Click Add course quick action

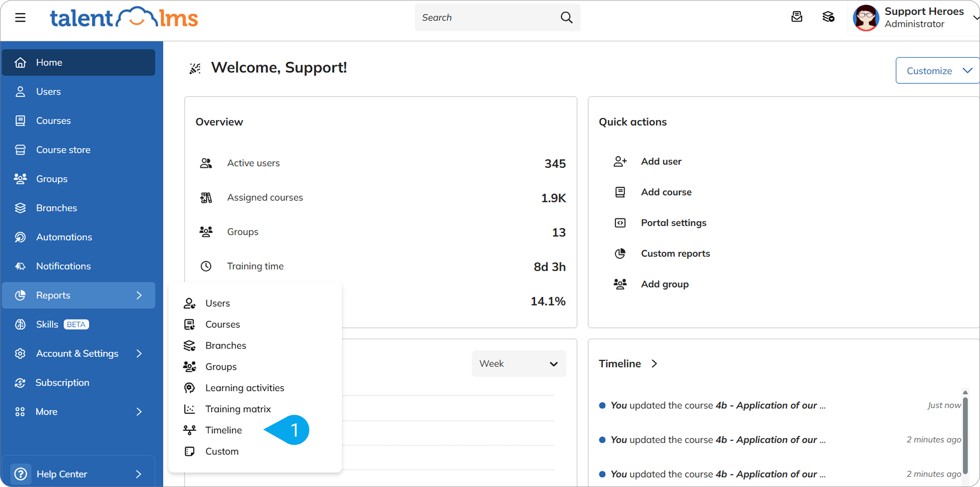[666, 192]
